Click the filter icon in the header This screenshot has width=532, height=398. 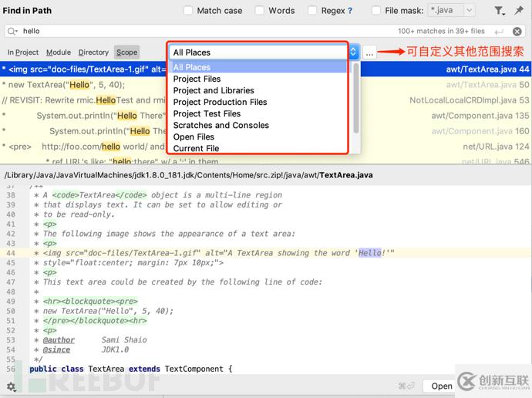500,11
